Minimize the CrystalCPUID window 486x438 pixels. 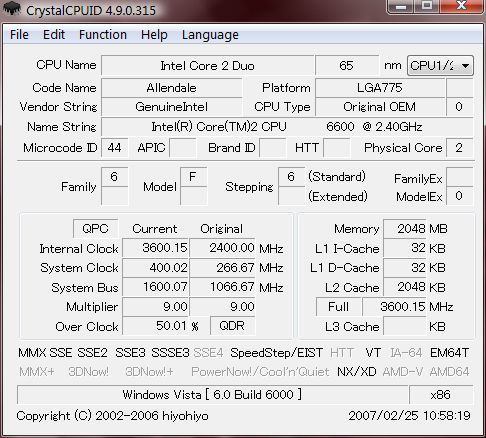[x=401, y=7]
